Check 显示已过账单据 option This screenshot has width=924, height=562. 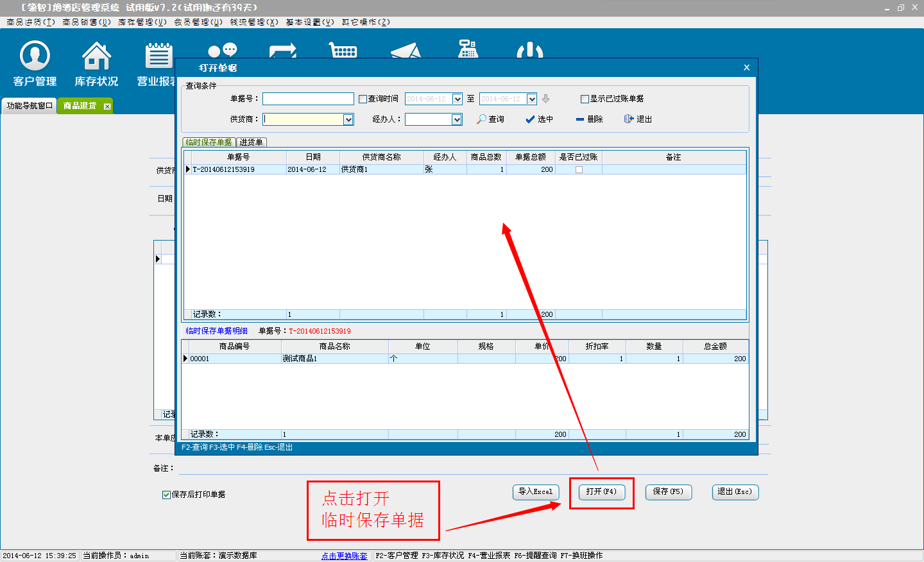[x=585, y=99]
